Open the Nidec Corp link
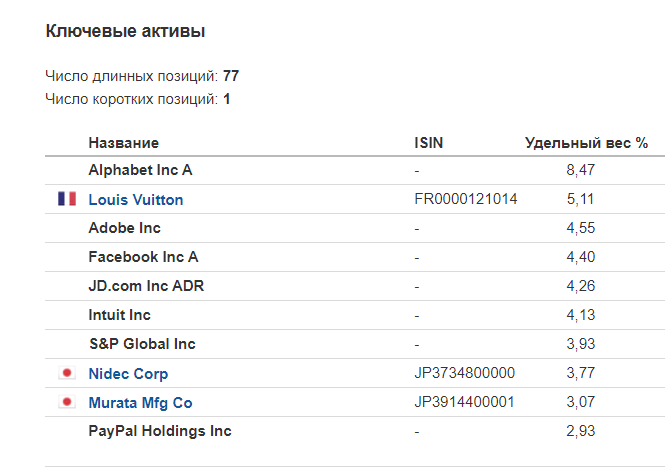This screenshot has width=665, height=470. (x=128, y=373)
